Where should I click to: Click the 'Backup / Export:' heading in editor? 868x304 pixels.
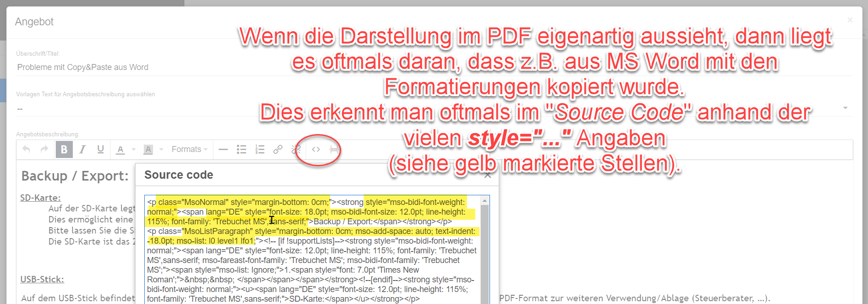click(75, 176)
